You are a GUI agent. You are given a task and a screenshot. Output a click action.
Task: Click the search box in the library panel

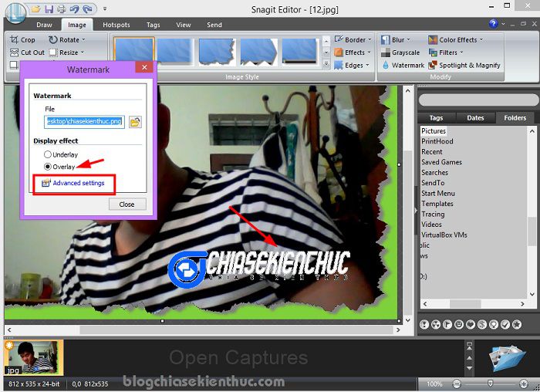click(x=478, y=100)
